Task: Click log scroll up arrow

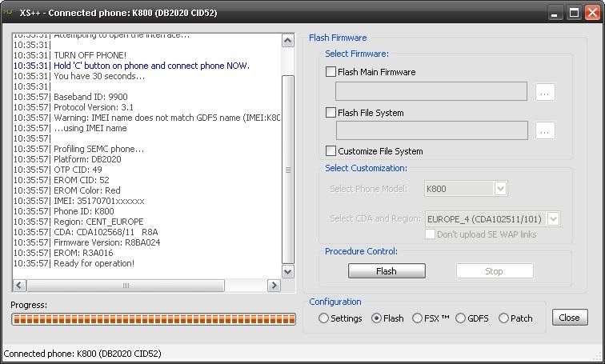Action: (288, 41)
